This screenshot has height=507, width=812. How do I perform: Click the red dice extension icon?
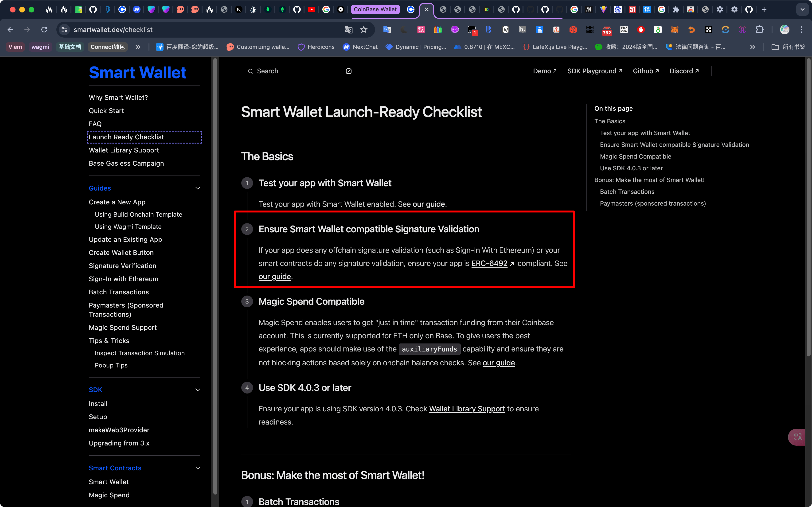(x=573, y=30)
